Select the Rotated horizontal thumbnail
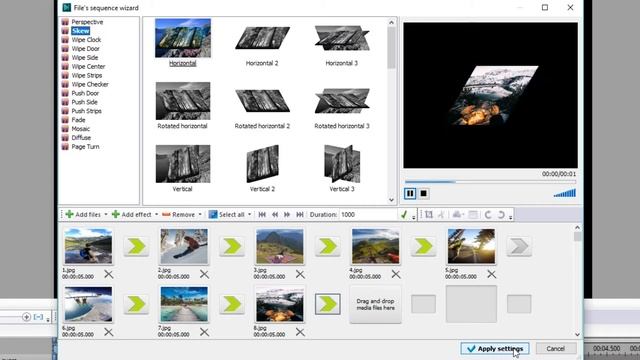Viewport: 640px width, 360px height. [183, 101]
